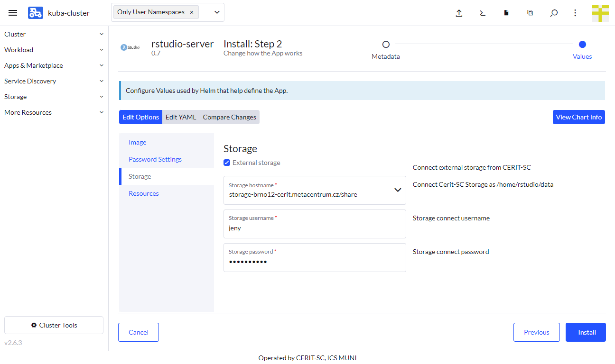Download the KubeConfig file icon
The height and width of the screenshot is (364, 615).
pos(506,13)
